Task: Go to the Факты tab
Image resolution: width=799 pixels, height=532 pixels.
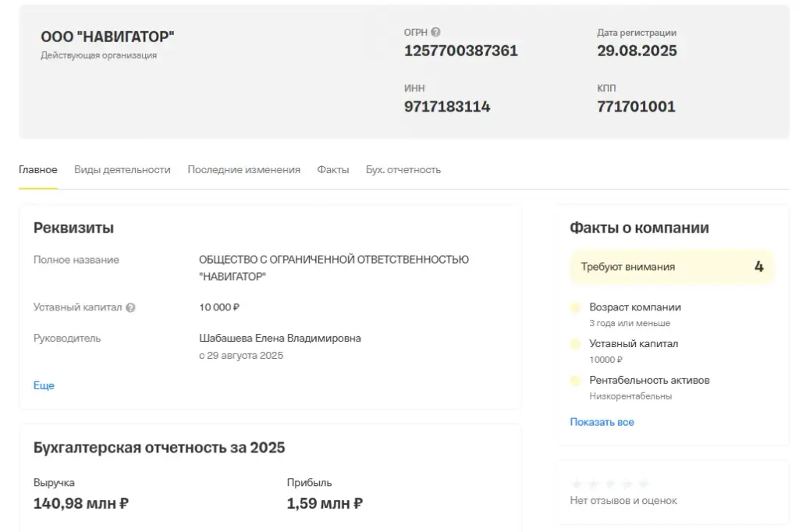Action: (x=332, y=170)
